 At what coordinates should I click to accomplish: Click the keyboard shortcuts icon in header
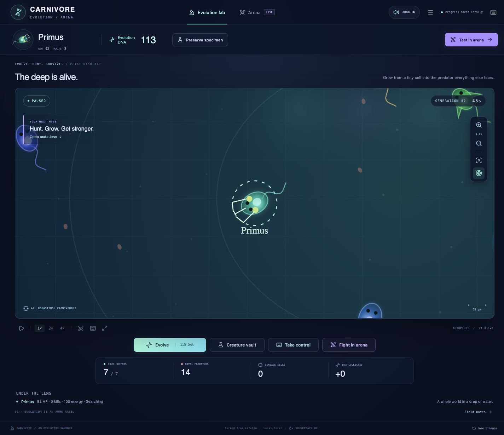pos(493,12)
